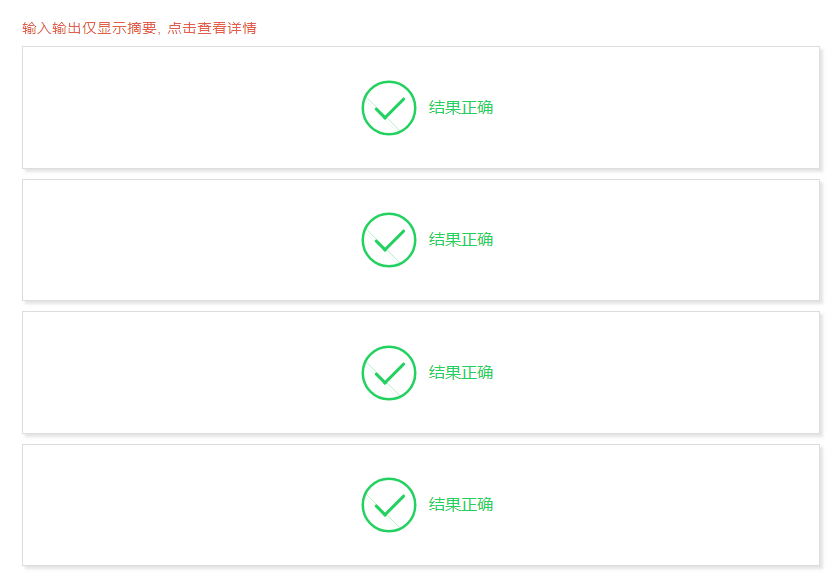The image size is (840, 588).
Task: Select the 结果正确 label in the second card
Action: coord(461,240)
